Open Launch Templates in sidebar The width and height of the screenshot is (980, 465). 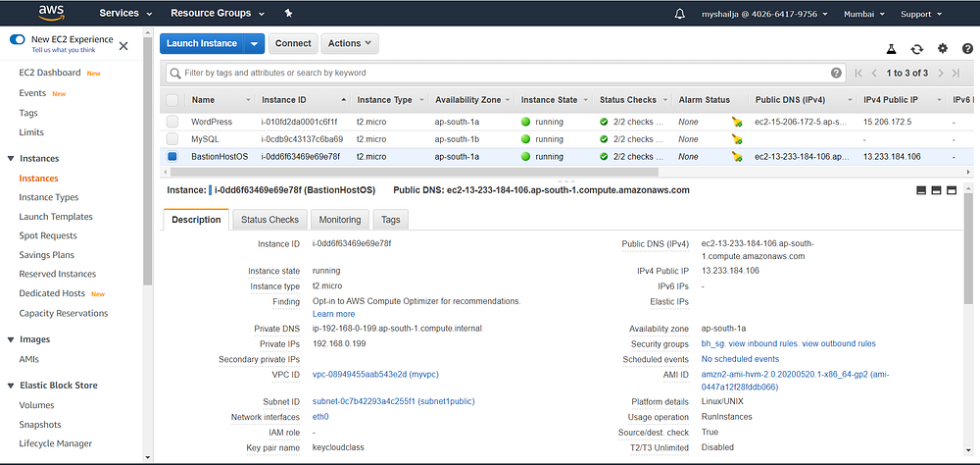click(x=56, y=217)
